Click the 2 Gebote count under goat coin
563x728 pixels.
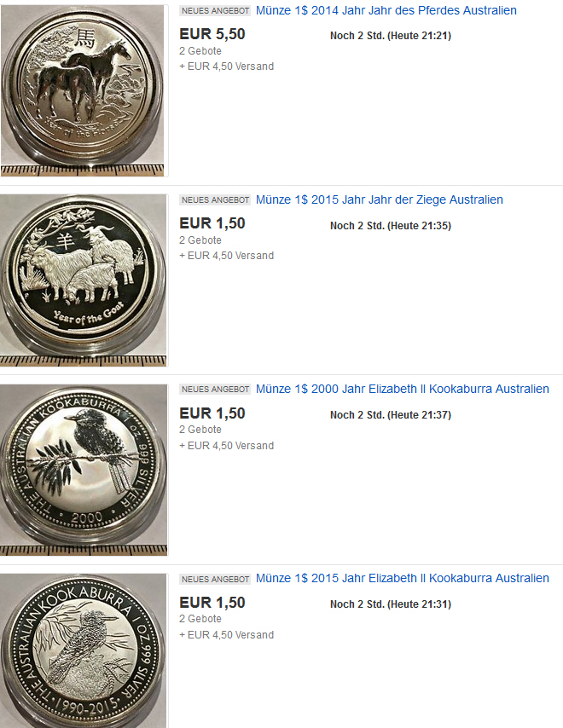click(x=200, y=240)
